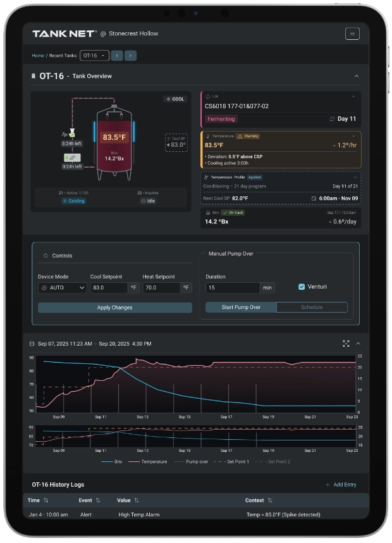
Task: Click the Cool SP 83.0° indicator box
Action: [176, 142]
